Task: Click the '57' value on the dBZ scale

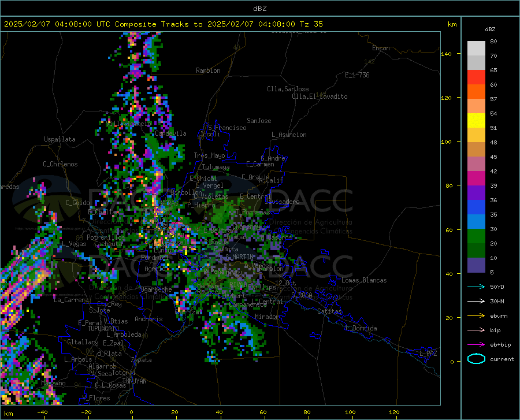Action: [493, 99]
